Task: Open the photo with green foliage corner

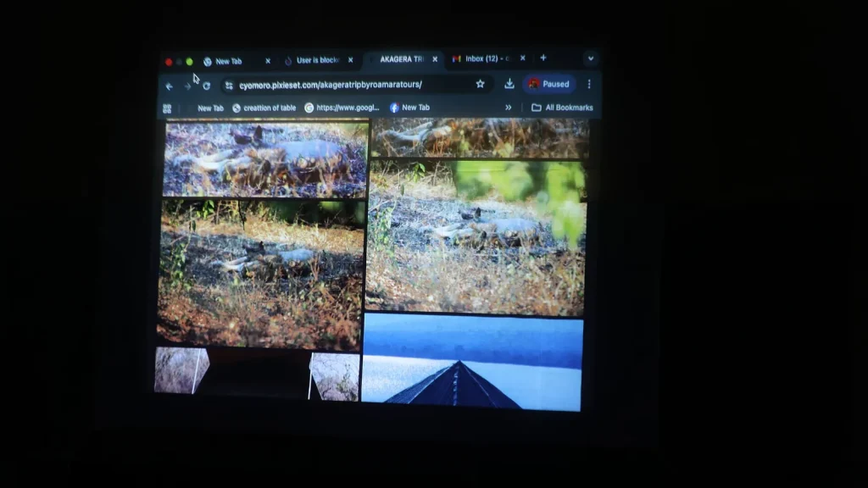Action: 476,237
